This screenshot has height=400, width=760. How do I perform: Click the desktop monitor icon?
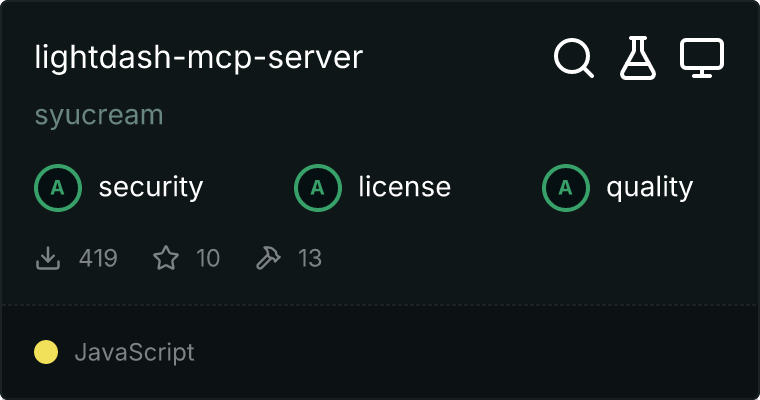click(x=702, y=59)
